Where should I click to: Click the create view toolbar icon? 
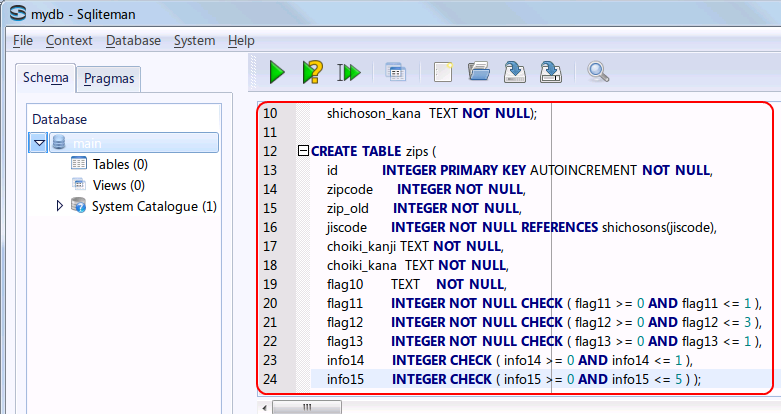click(x=396, y=72)
